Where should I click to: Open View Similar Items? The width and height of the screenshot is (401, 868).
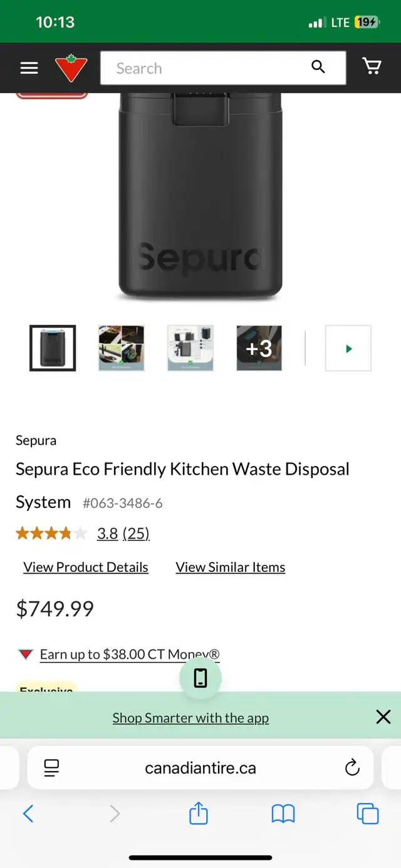click(230, 567)
